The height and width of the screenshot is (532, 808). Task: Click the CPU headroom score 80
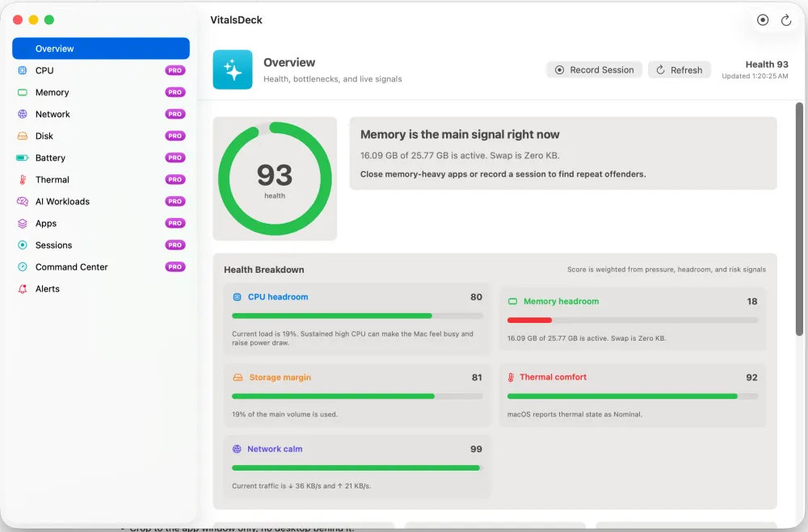tap(476, 297)
